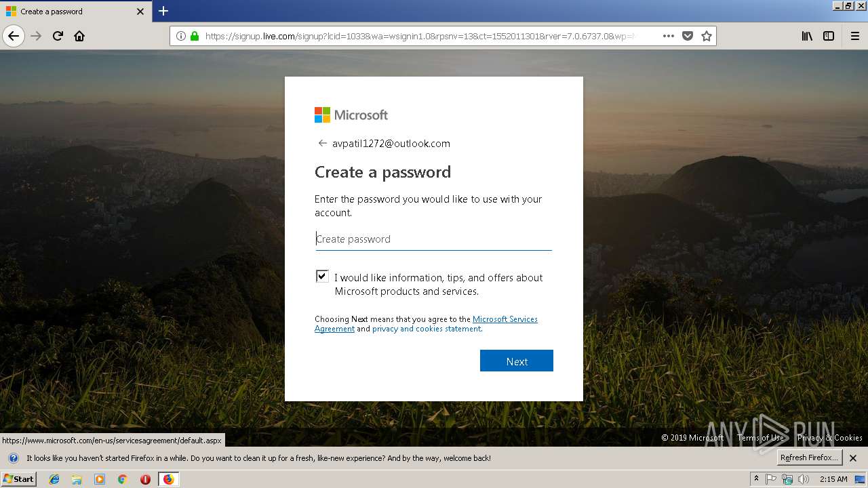This screenshot has height=488, width=868.
Task: Open the Windows Start menu
Action: [x=19, y=479]
